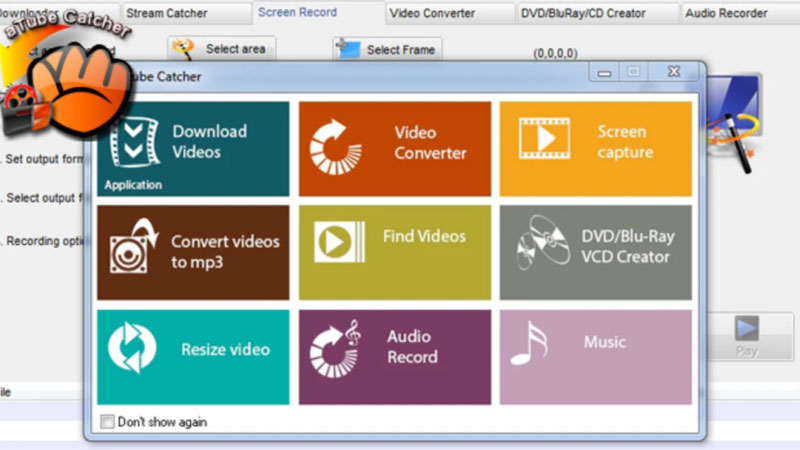Open the Video Converter tile

click(x=395, y=148)
